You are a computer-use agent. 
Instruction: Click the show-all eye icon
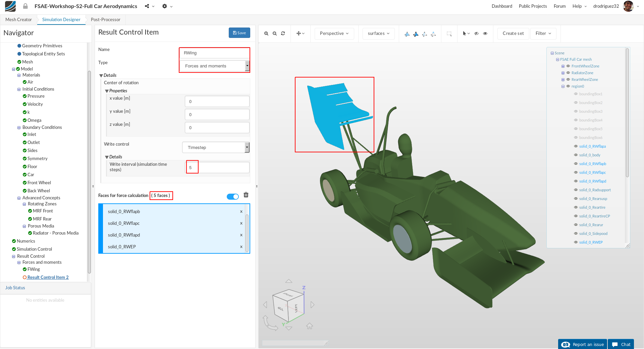click(485, 34)
